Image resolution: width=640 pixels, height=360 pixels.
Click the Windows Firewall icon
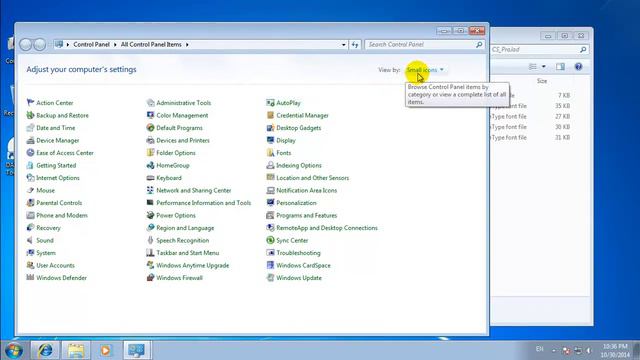pos(150,278)
